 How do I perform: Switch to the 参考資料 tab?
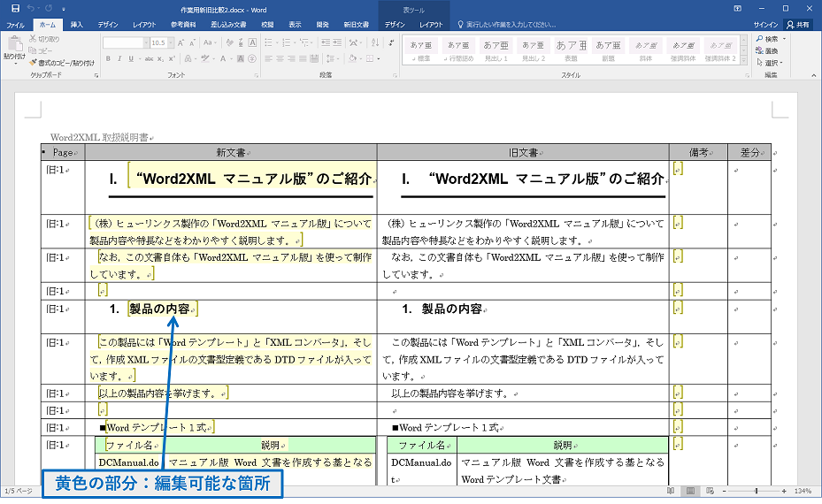(183, 25)
